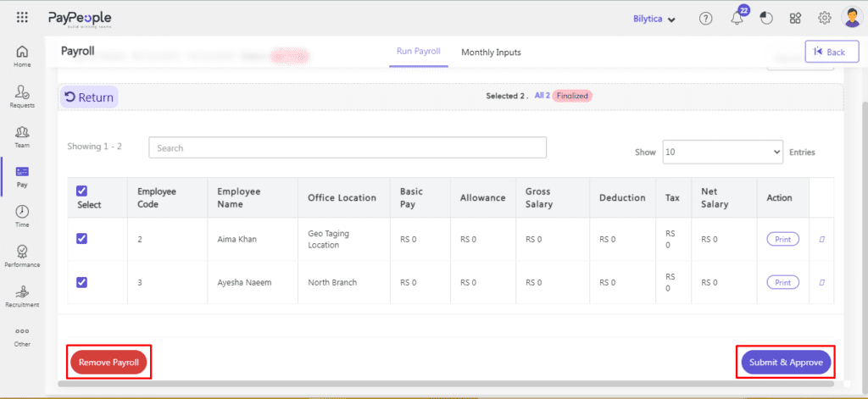The height and width of the screenshot is (399, 868).
Task: Click the PayPeople logo
Action: pos(80,19)
